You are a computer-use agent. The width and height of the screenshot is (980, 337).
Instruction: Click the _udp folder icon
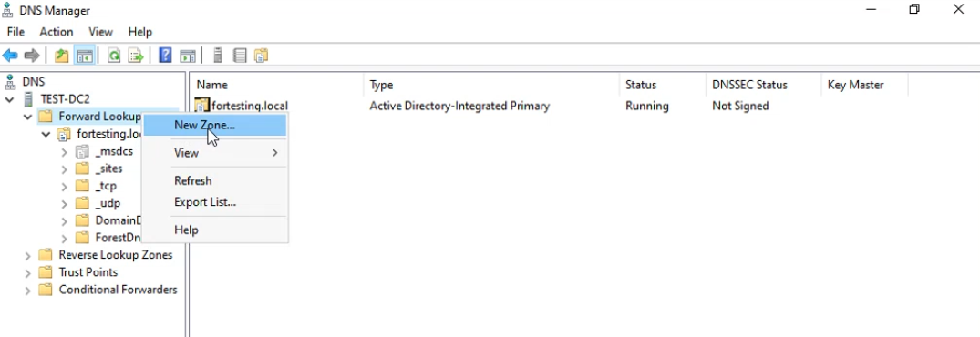[82, 203]
